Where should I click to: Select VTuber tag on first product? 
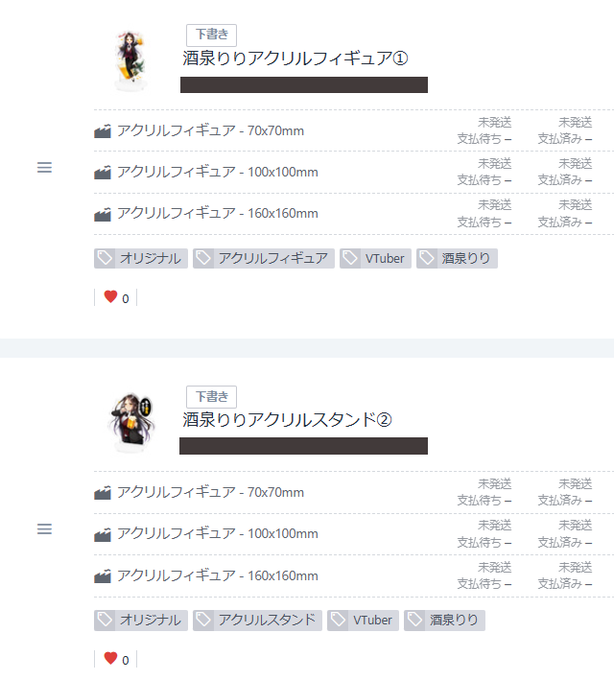click(x=375, y=258)
